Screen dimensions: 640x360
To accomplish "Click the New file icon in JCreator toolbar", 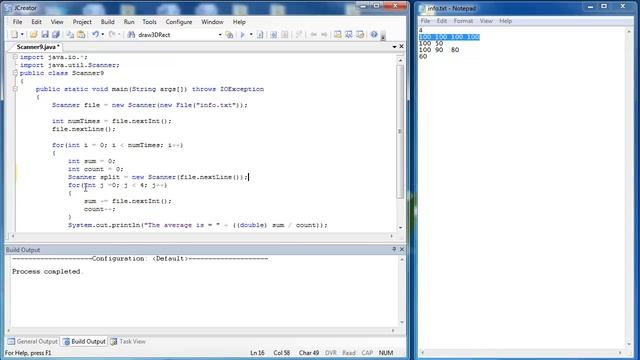I will click(15, 35).
